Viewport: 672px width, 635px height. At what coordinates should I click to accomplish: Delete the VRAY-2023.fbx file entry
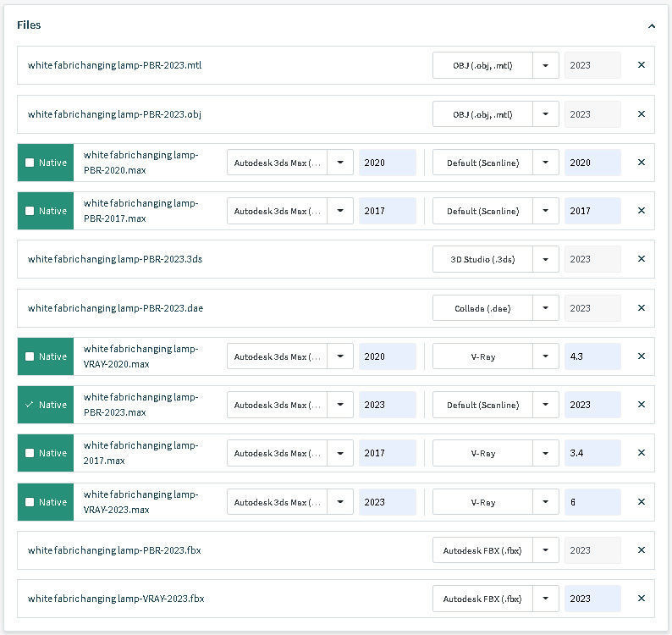point(641,599)
